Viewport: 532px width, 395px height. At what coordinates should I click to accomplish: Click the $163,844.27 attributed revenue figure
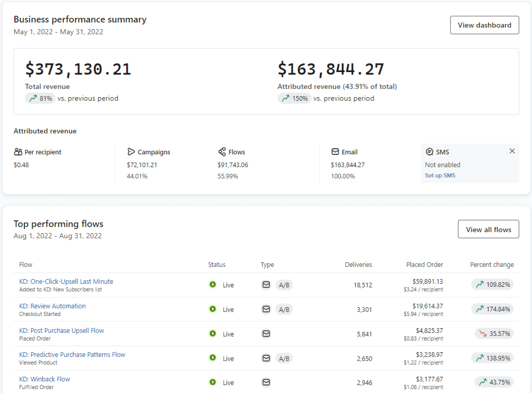click(331, 69)
